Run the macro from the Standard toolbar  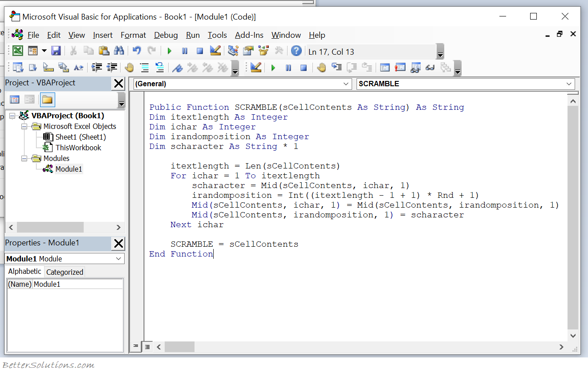(x=170, y=51)
